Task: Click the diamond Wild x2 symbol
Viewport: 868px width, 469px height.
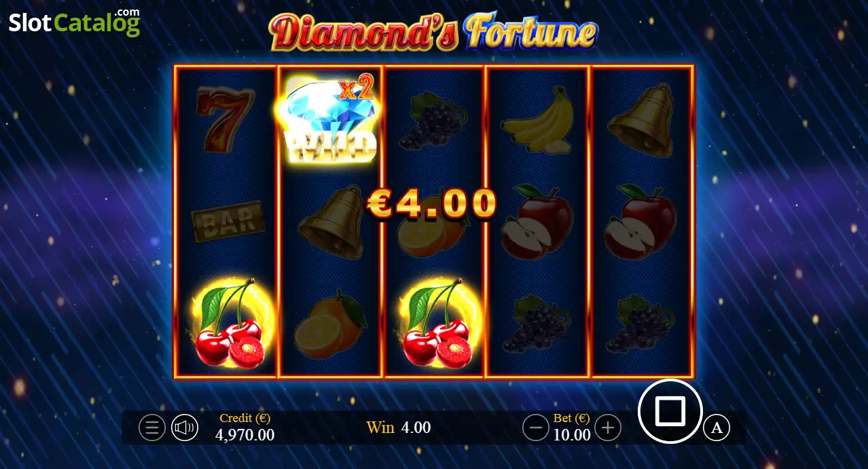Action: click(330, 120)
